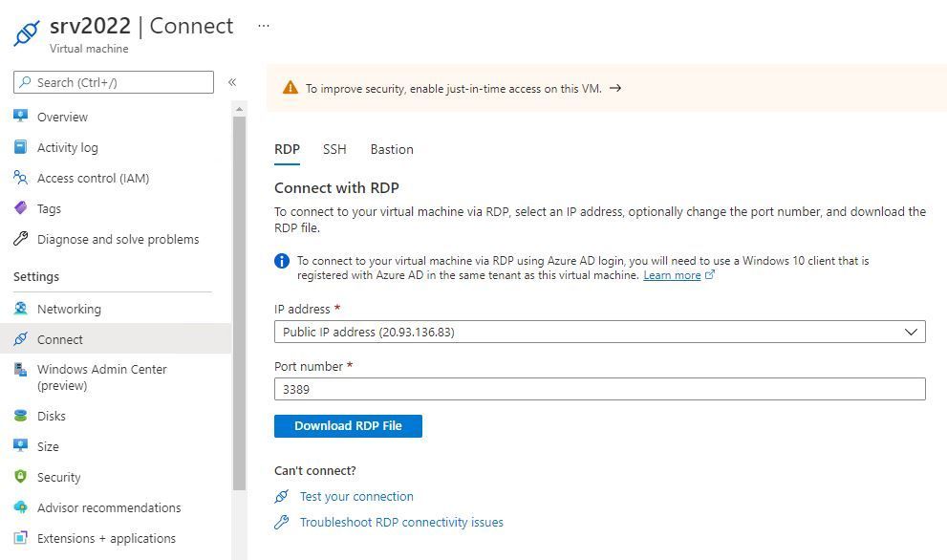Click the Extensions + applications icon
Screen dimensions: 947x560
point(20,538)
